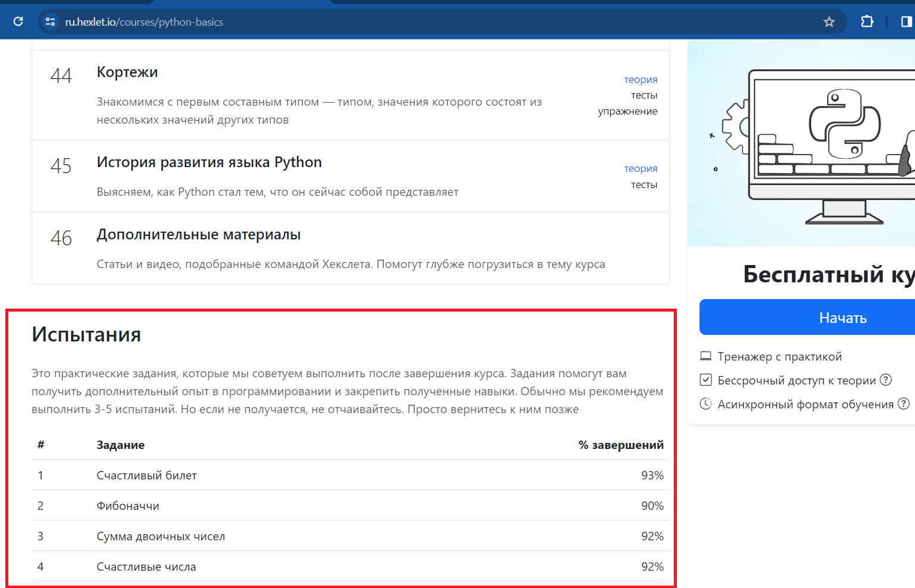Open теория link for lesson 44 Кортежи
Image resolution: width=915 pixels, height=588 pixels.
[x=640, y=79]
